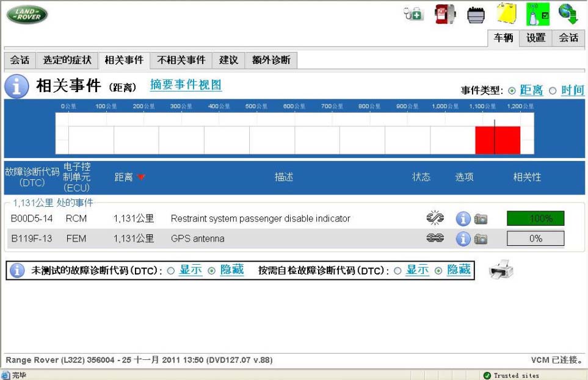Click DTC code B00D5-14
This screenshot has height=380, width=588.
pyautogui.click(x=32, y=218)
